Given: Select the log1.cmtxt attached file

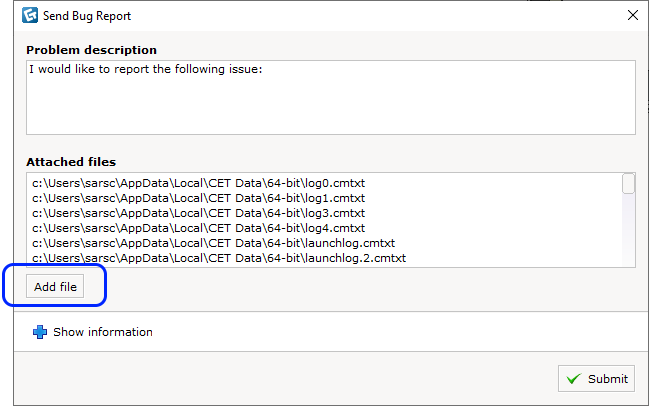Looking at the screenshot, I should (199, 198).
